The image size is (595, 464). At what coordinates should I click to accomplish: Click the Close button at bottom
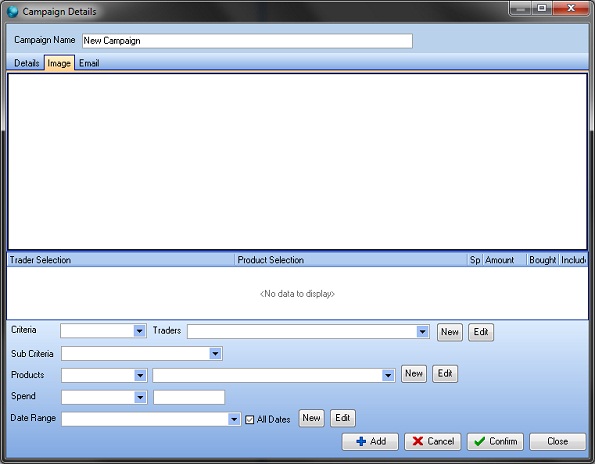click(557, 442)
